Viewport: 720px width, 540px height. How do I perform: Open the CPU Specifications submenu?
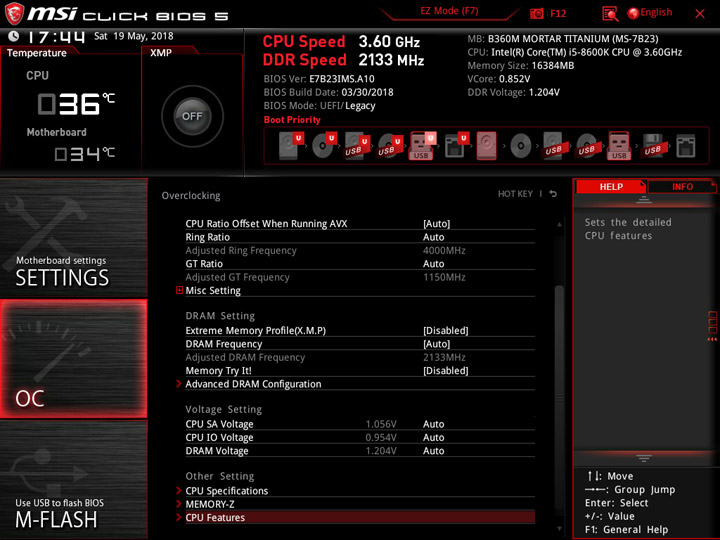click(226, 491)
